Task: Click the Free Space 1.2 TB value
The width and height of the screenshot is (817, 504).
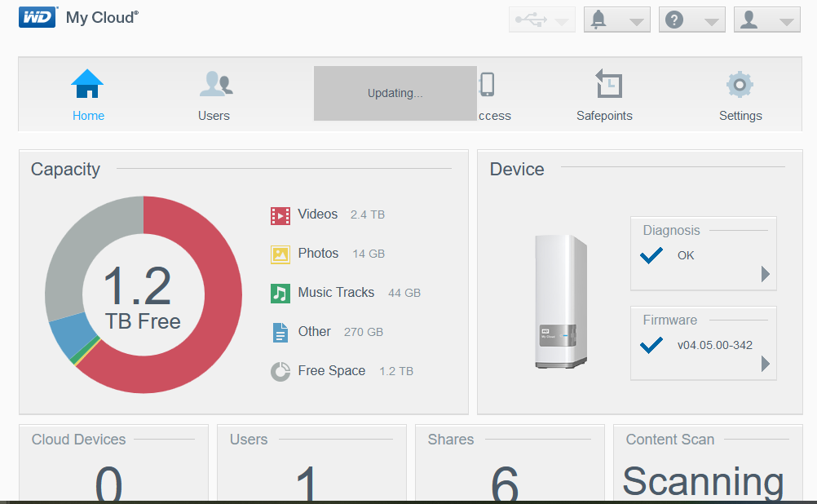Action: pos(396,371)
